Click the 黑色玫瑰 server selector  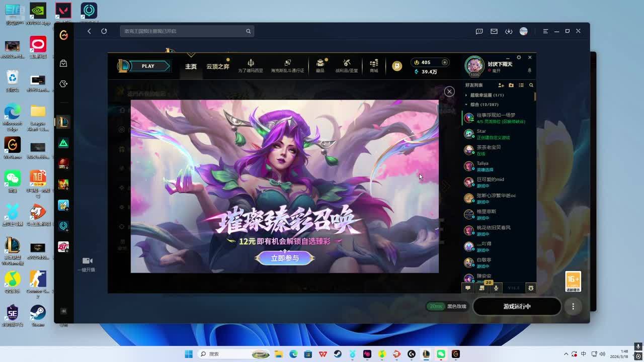click(x=447, y=306)
